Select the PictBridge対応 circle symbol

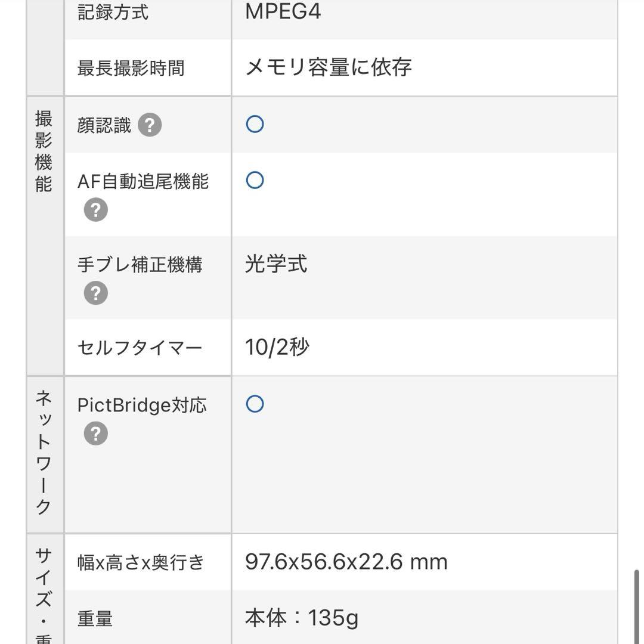(x=254, y=404)
